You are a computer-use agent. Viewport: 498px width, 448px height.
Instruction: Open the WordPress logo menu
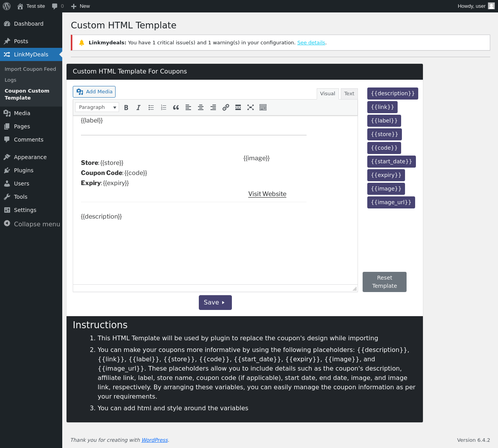tap(7, 6)
